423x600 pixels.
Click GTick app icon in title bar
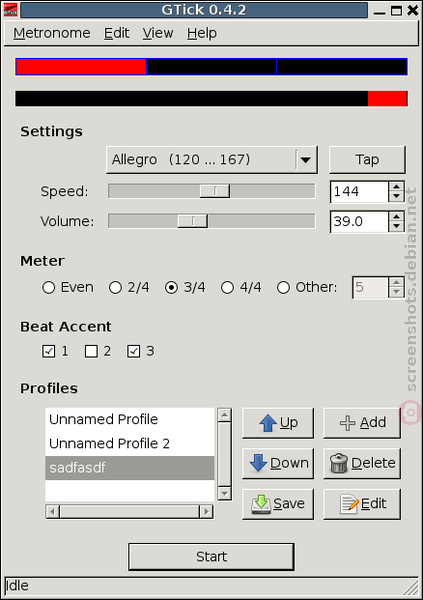pyautogui.click(x=10, y=10)
